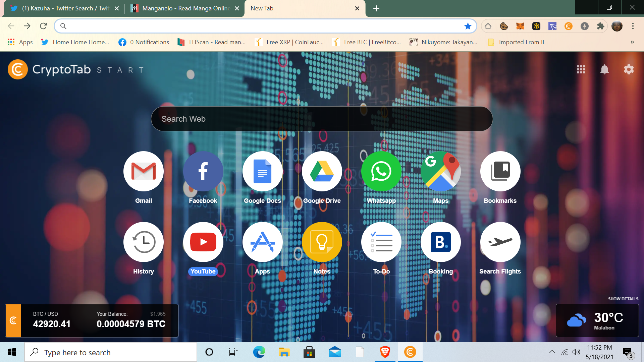Viewport: 644px width, 362px height.
Task: Show CryptoTab notifications bell
Action: pos(604,69)
